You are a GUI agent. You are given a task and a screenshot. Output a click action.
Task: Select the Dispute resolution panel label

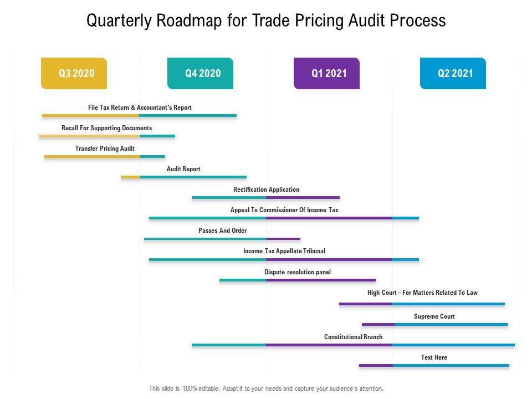297,272
